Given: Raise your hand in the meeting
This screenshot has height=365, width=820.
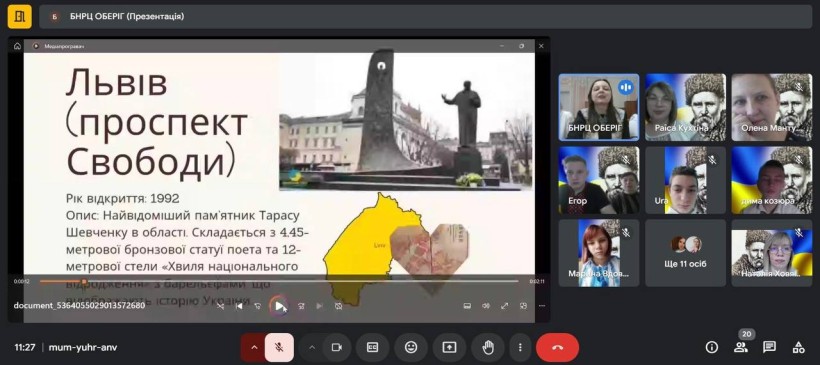Looking at the screenshot, I should point(488,347).
